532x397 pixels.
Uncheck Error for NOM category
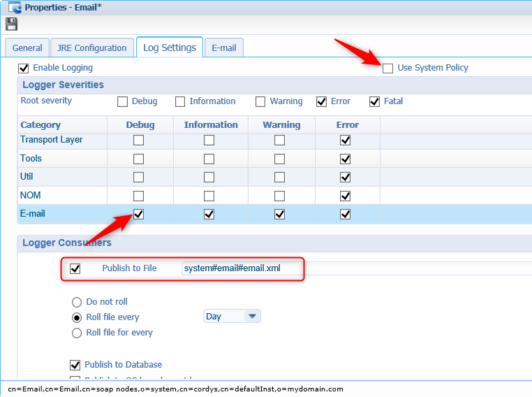[x=345, y=196]
